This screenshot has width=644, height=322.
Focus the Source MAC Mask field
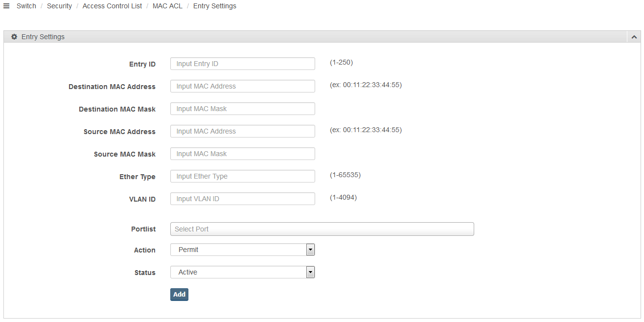242,154
